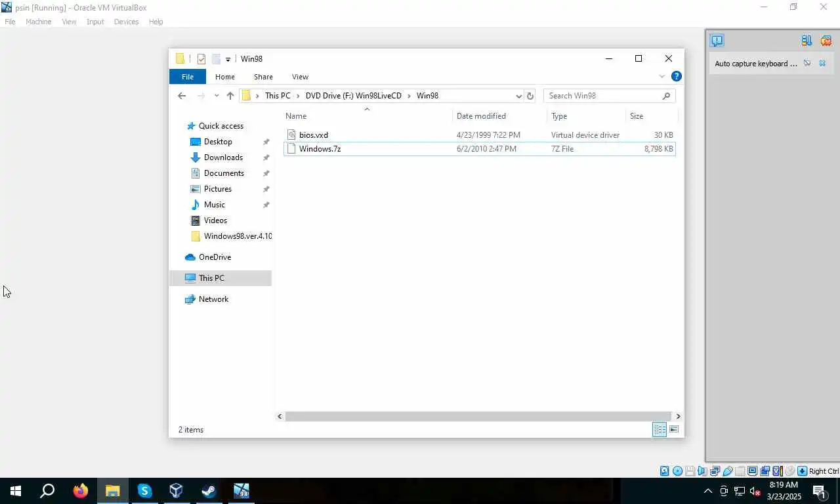Show hidden system tray icons
Image resolution: width=840 pixels, height=504 pixels.
coord(707,491)
